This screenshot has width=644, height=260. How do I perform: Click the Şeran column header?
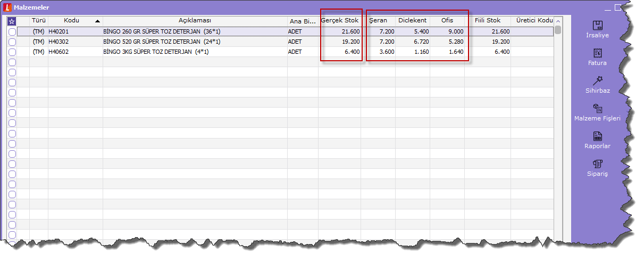(378, 21)
